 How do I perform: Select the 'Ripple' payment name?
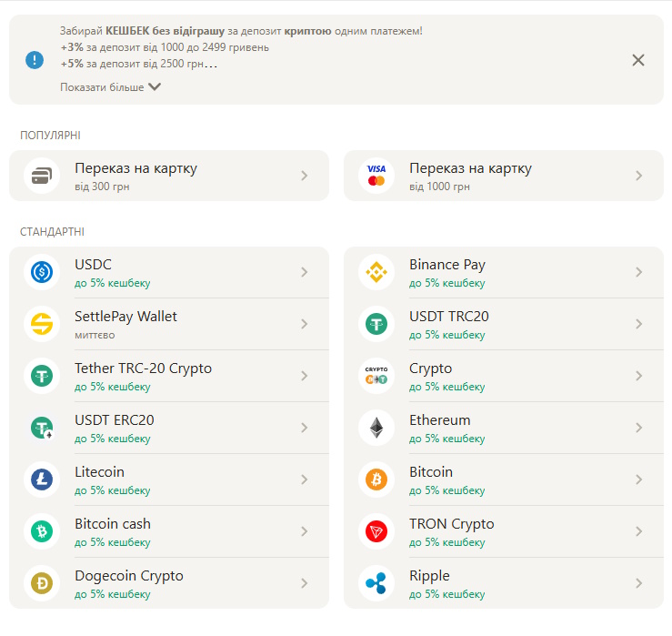[x=429, y=576]
